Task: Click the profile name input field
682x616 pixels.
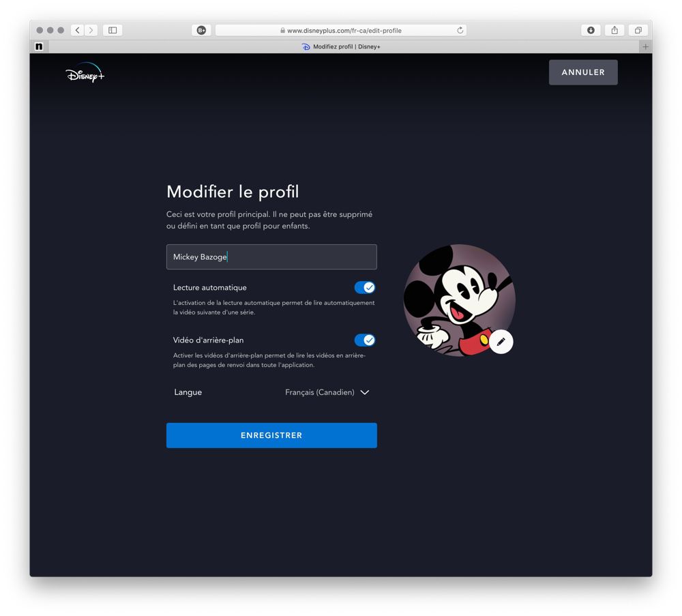Action: click(x=271, y=256)
